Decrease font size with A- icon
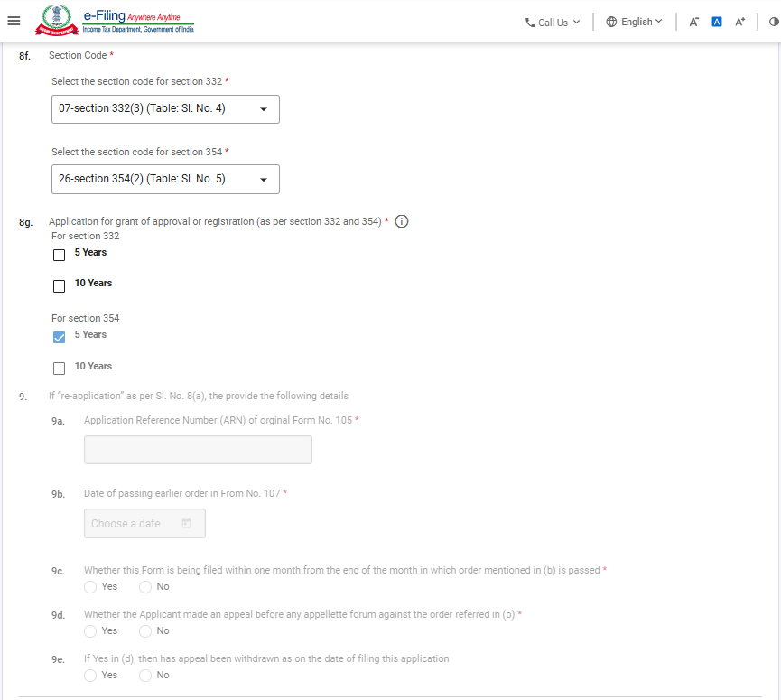This screenshot has width=781, height=700. coord(693,22)
